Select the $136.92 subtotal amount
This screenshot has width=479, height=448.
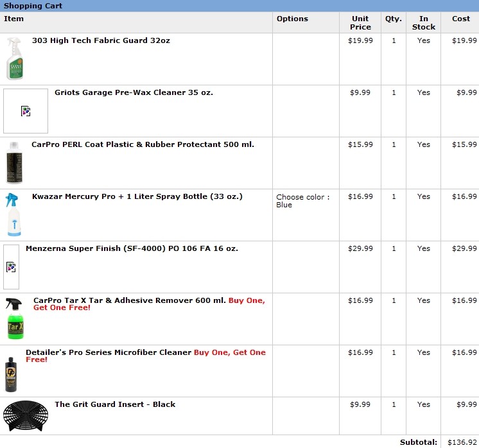[462, 442]
